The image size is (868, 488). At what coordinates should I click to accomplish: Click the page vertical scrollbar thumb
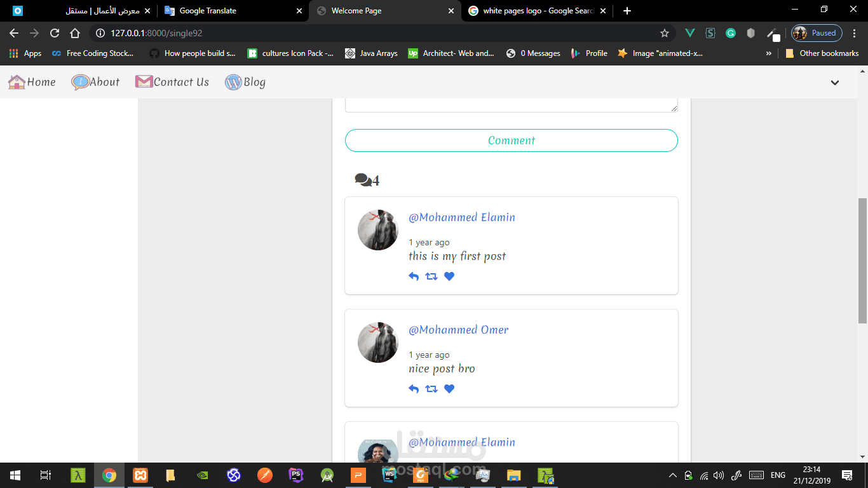tap(862, 261)
